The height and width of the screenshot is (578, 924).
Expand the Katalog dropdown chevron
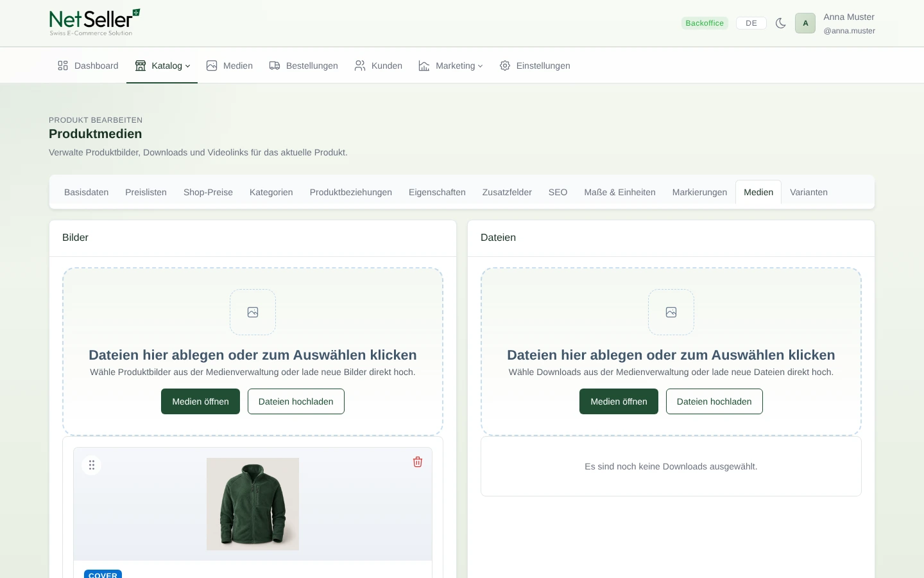pos(187,66)
